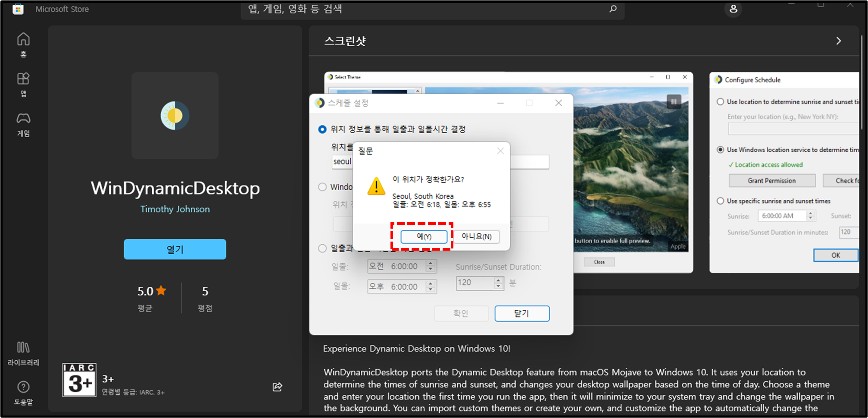This screenshot has width=868, height=418.
Task: Click the 열기 button to open the app
Action: (x=175, y=249)
